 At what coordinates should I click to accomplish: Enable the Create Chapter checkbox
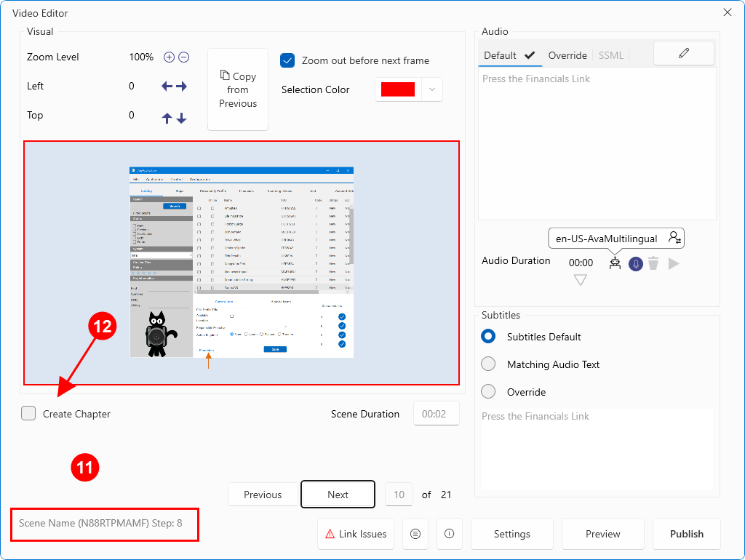[28, 414]
